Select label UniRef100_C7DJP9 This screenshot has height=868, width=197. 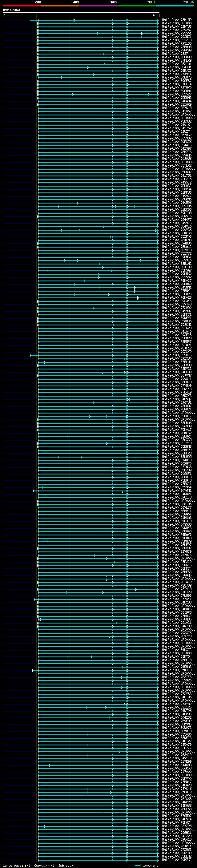tap(177, 592)
